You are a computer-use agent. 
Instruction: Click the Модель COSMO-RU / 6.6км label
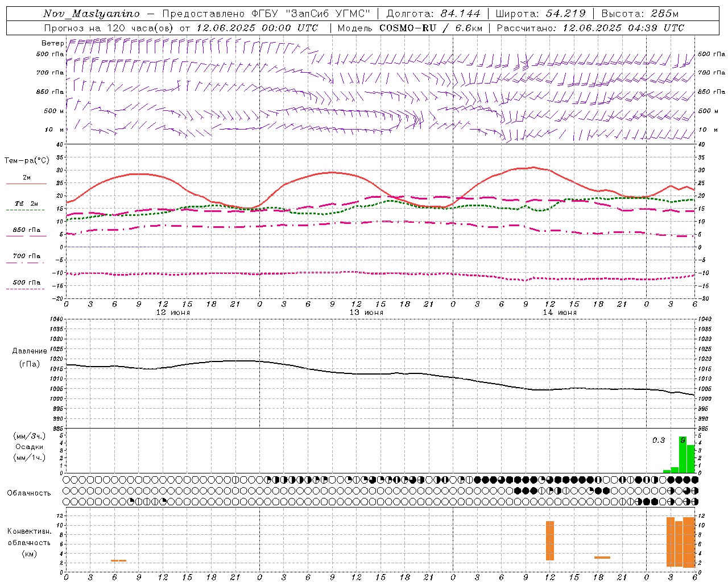(409, 28)
